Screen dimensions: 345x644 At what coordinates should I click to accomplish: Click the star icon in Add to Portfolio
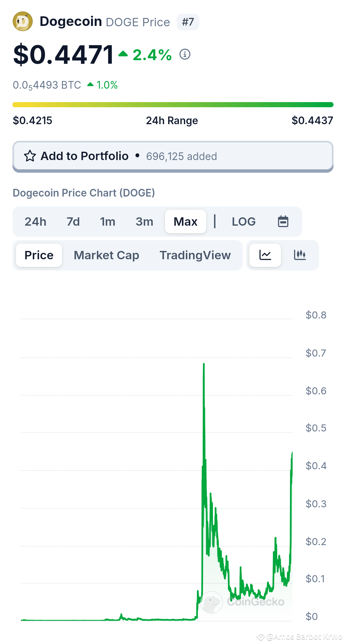point(30,156)
